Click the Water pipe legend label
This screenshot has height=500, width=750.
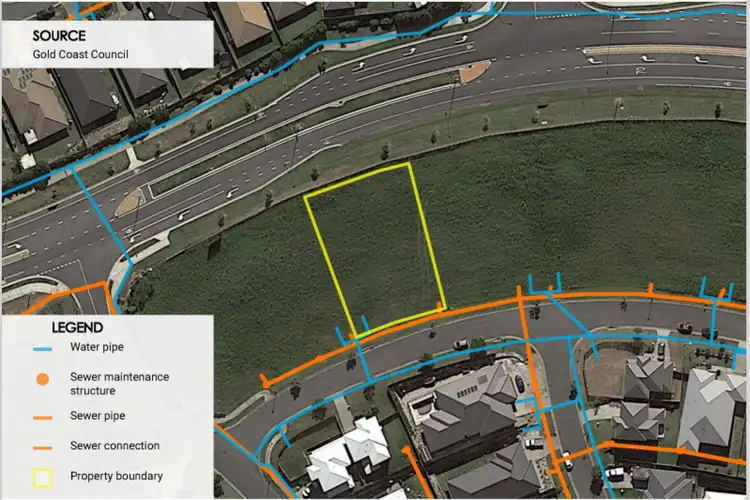click(x=98, y=348)
